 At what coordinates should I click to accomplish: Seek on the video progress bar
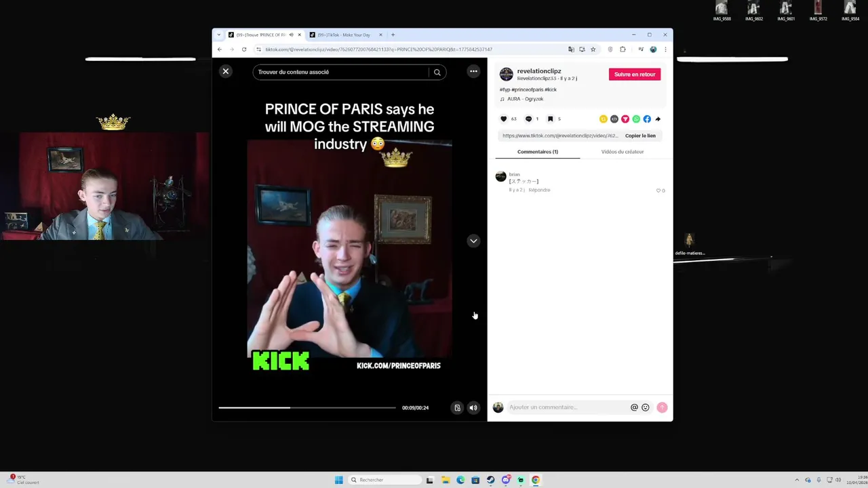coord(307,407)
